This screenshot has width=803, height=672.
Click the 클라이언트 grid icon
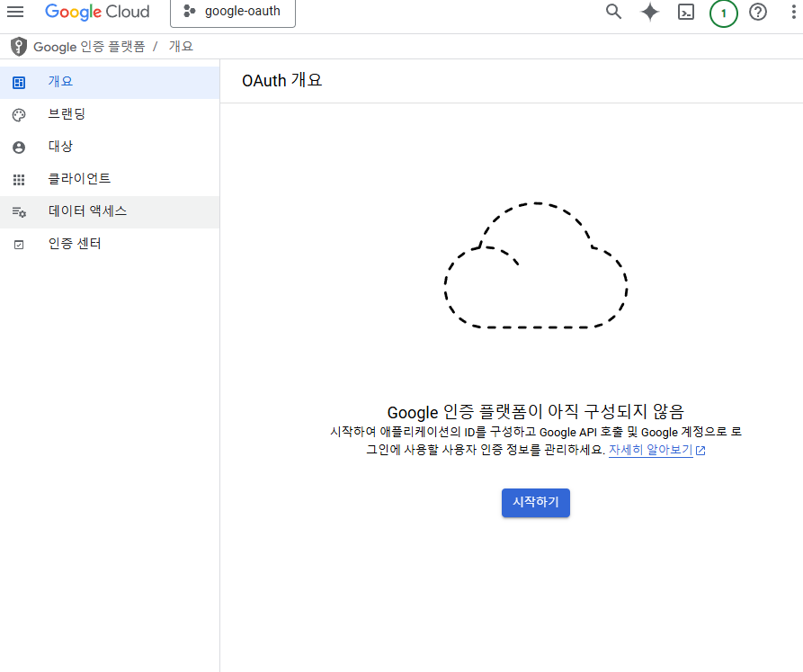[19, 180]
